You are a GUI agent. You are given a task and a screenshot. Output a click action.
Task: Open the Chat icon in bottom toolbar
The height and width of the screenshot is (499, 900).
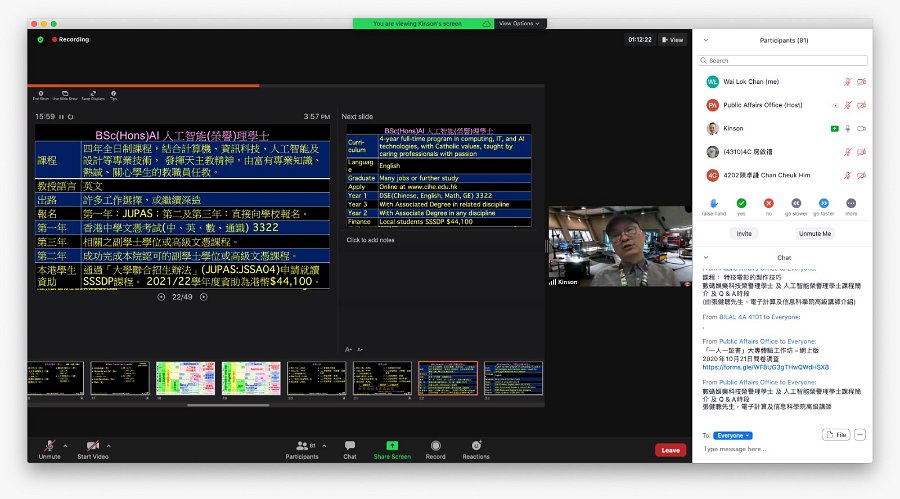point(350,446)
